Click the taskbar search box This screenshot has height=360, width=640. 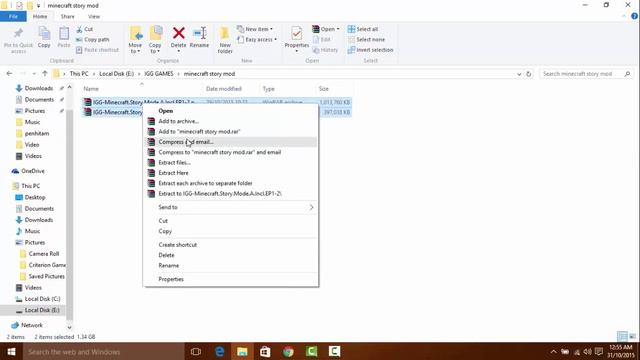(104, 351)
